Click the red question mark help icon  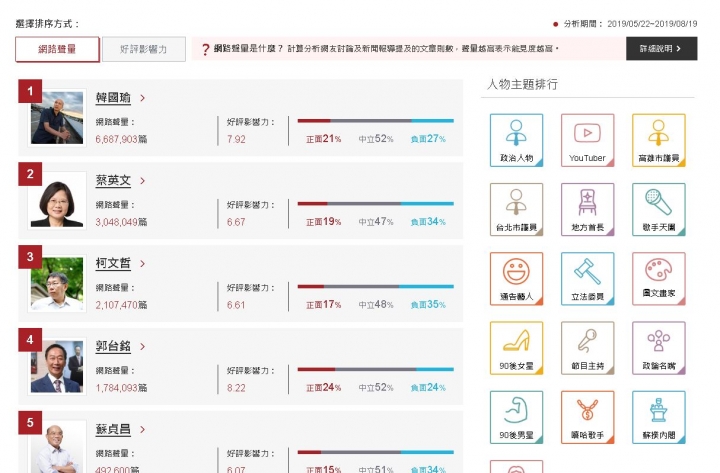click(205, 49)
